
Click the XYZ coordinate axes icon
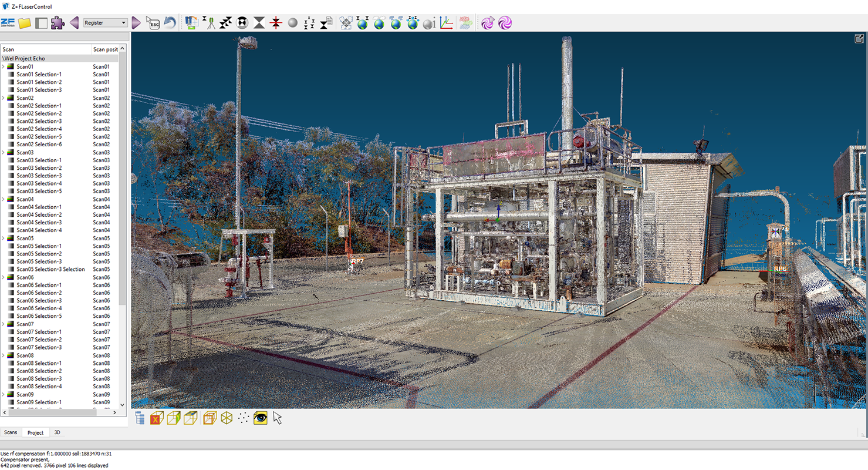(x=446, y=23)
